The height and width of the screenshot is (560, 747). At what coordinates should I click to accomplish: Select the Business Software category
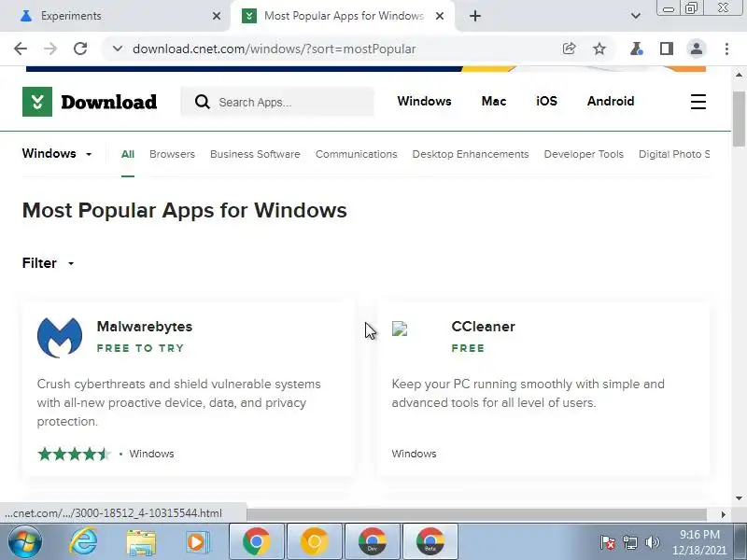click(x=255, y=154)
